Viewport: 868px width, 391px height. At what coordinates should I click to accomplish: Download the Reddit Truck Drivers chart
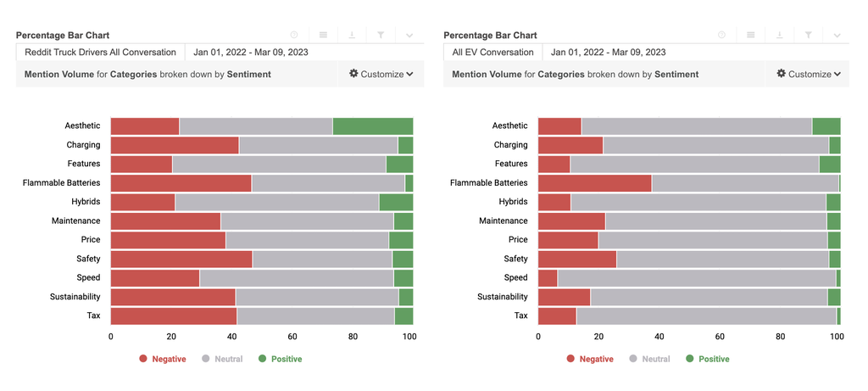click(x=352, y=36)
